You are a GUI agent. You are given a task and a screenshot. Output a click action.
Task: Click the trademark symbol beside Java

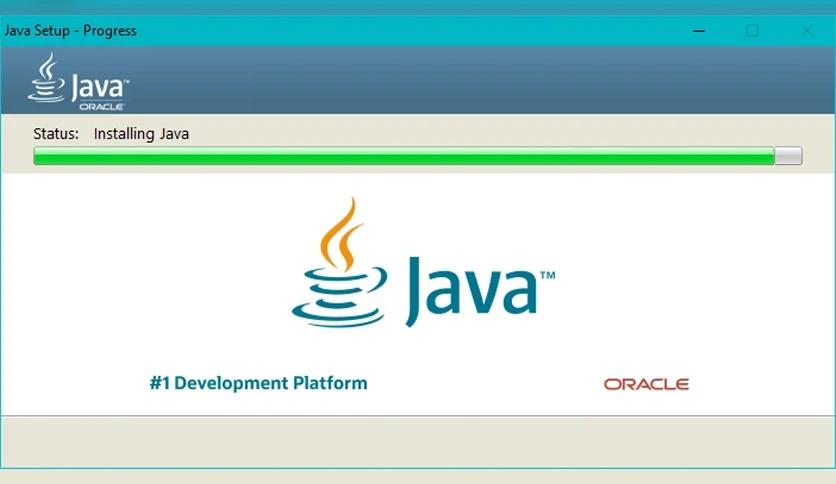pos(548,275)
